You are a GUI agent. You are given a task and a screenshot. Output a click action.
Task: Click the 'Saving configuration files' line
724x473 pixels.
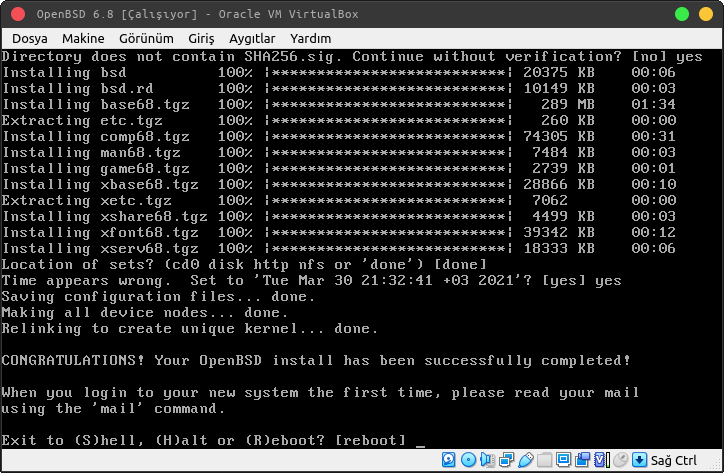pyautogui.click(x=158, y=297)
